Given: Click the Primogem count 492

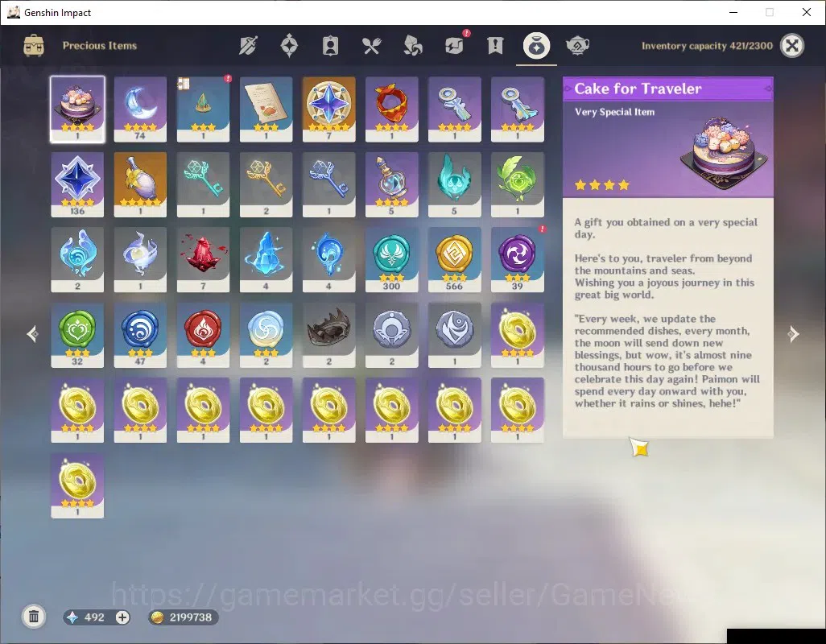Looking at the screenshot, I should click(94, 617).
